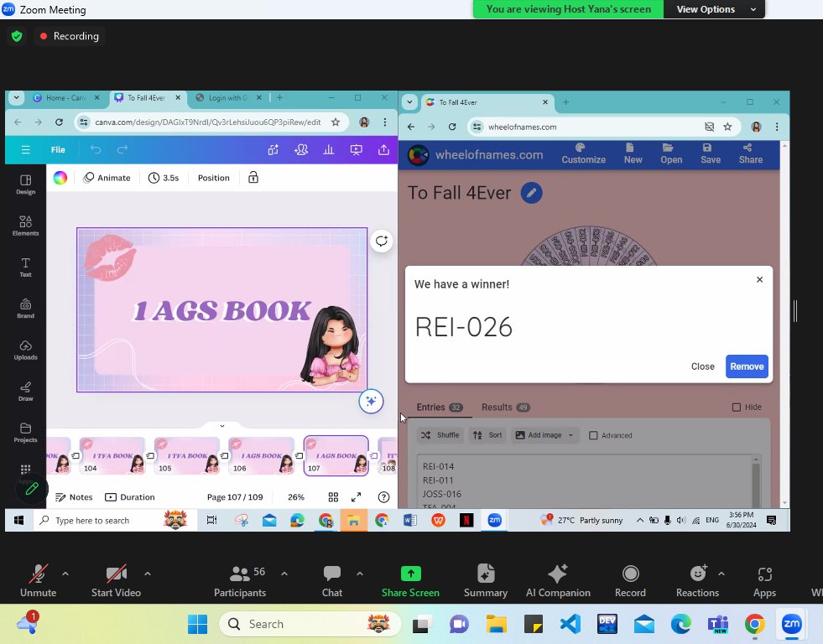Switch to the Entries tab
The height and width of the screenshot is (644, 823).
click(440, 407)
